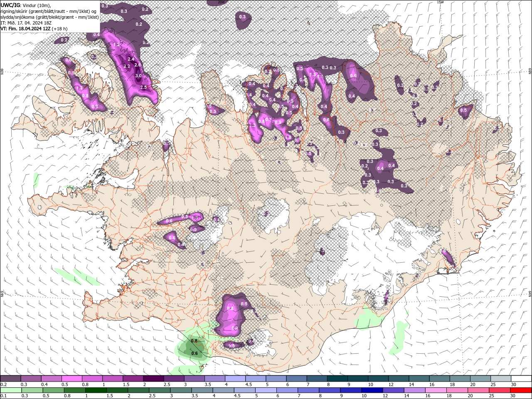Select the bright pink snow swatch between 0.5 and 0.8

(72, 379)
